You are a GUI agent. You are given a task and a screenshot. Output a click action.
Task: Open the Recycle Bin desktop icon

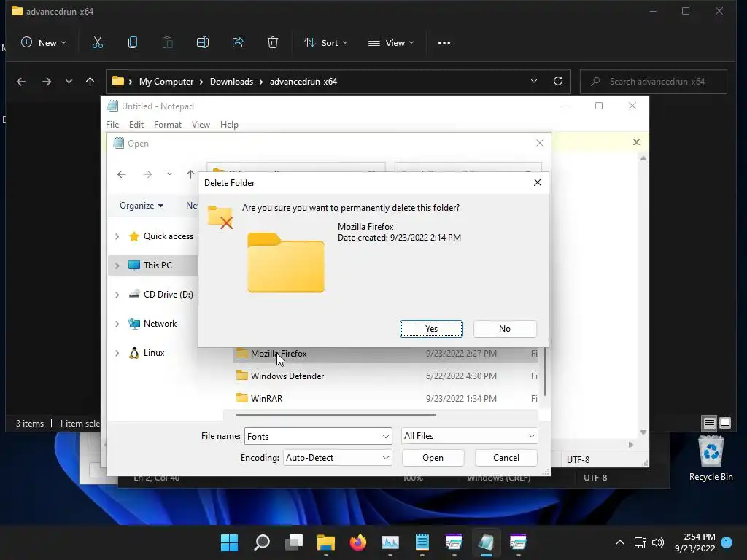[711, 459]
